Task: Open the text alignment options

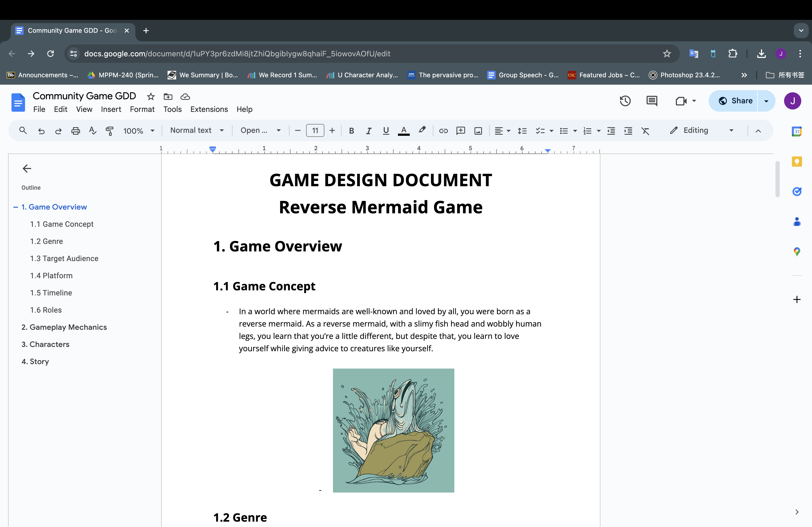Action: point(502,131)
